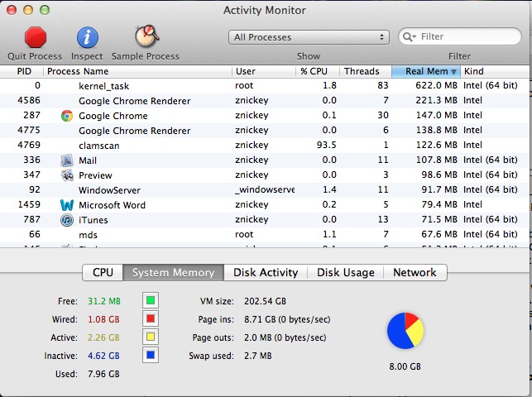Select Google Chrome Renderer PID 4586
Viewport: 532px width, 397px height.
(265, 101)
